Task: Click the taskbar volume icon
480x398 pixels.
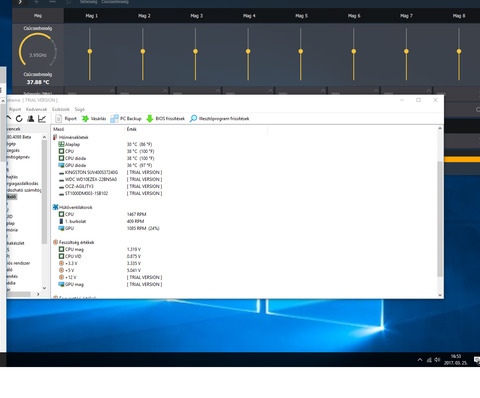Action: pyautogui.click(x=437, y=360)
